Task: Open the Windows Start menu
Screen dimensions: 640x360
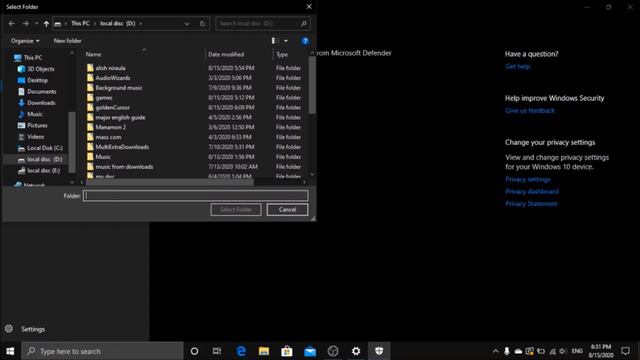Action: [x=10, y=351]
